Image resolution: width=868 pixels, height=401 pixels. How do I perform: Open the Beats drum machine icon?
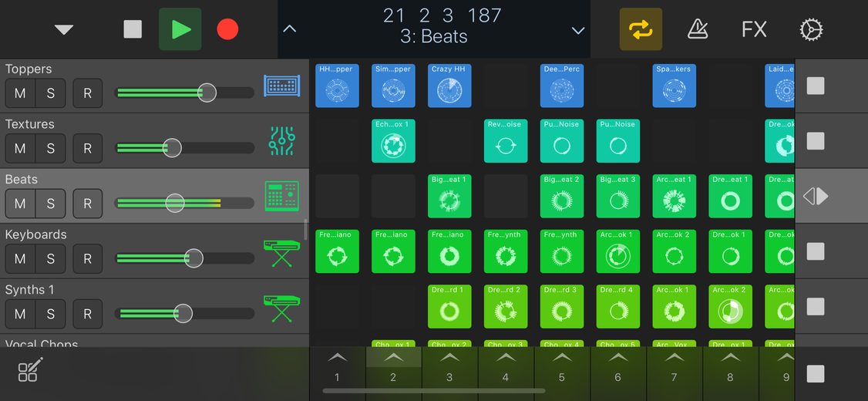(x=282, y=196)
